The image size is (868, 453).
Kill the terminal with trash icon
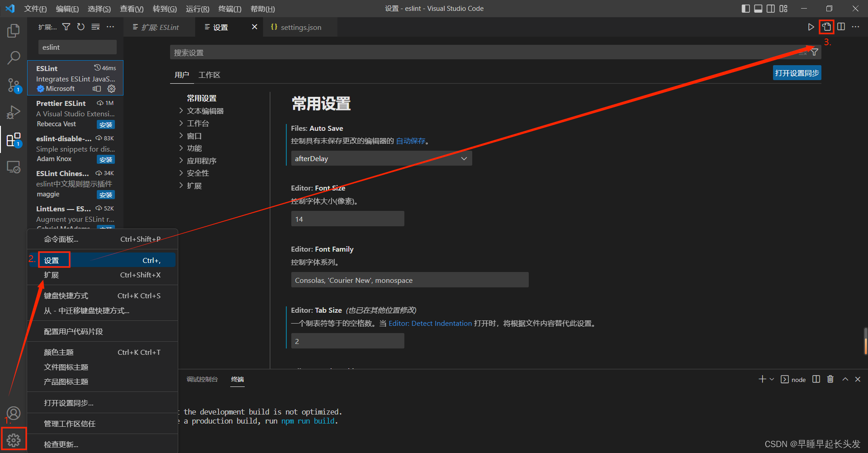coord(830,379)
